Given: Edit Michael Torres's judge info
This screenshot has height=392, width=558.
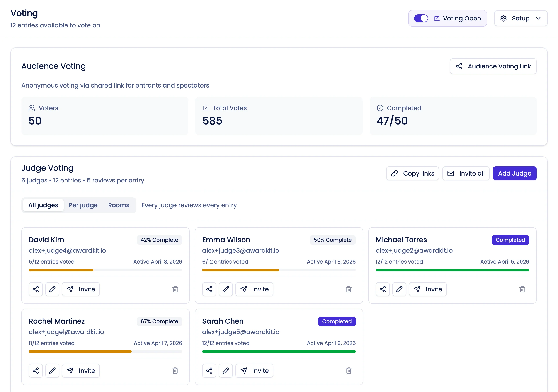Looking at the screenshot, I should click(399, 289).
